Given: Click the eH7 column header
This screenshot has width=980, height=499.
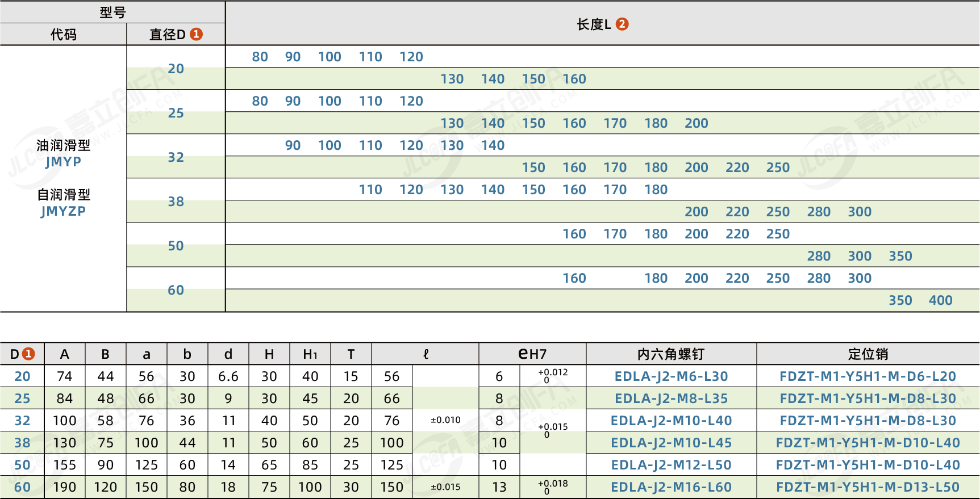Looking at the screenshot, I should (x=532, y=354).
